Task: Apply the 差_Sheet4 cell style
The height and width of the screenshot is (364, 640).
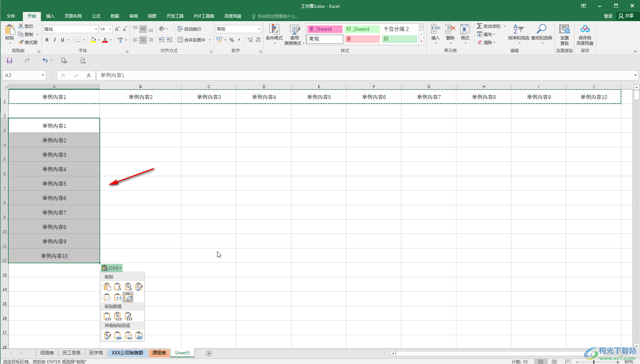Action: 325,29
